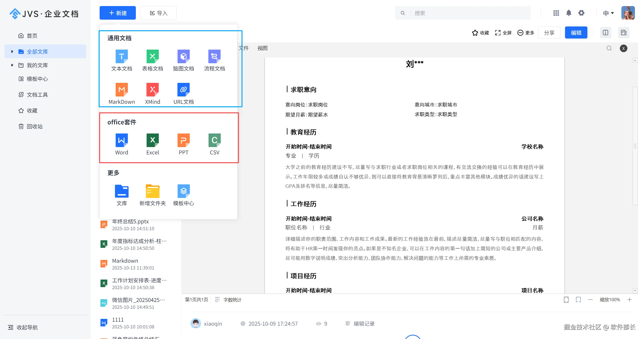Open the language 中 dropdown
This screenshot has height=339, width=644.
(608, 13)
